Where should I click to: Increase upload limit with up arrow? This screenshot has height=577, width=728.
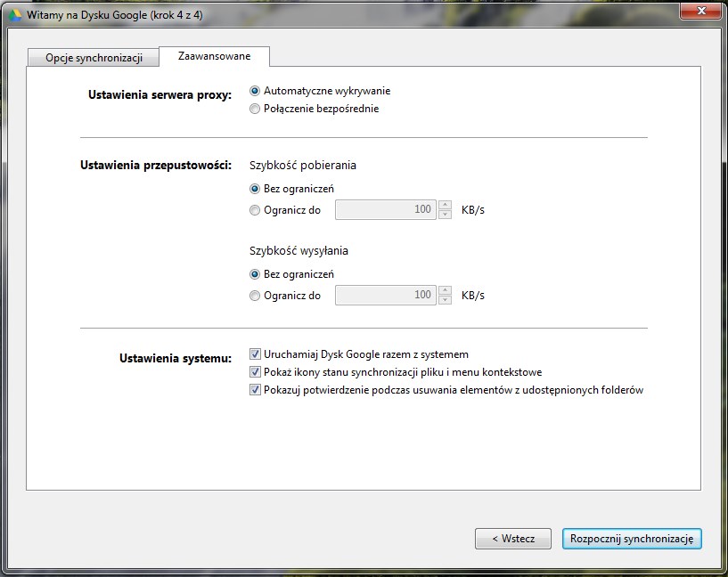[x=445, y=290]
